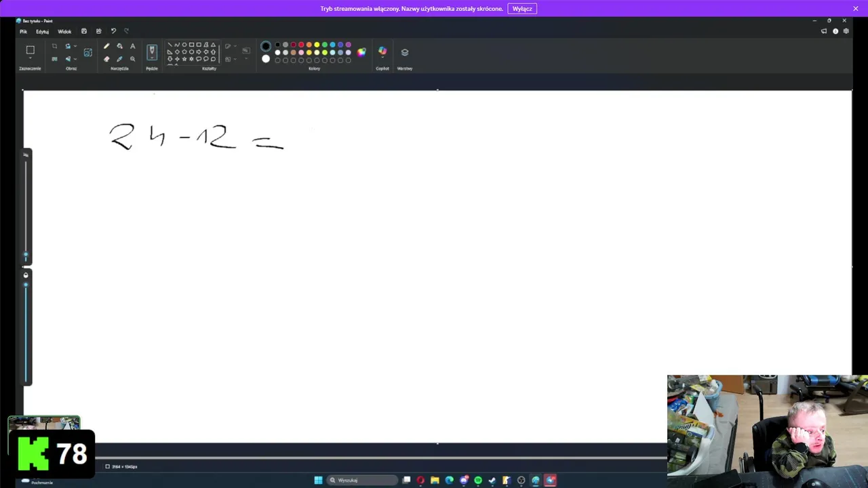
Task: Click the Wyszukaj taskbar search box
Action: [x=362, y=480]
